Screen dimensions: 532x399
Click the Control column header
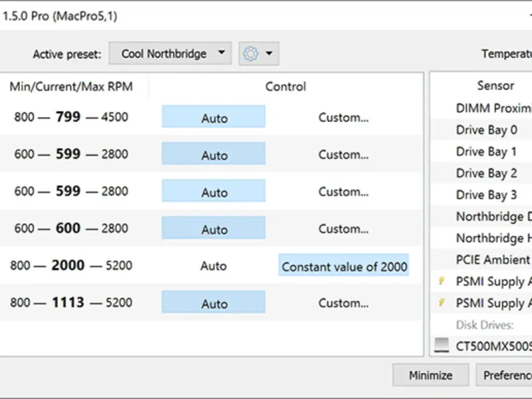pos(285,86)
